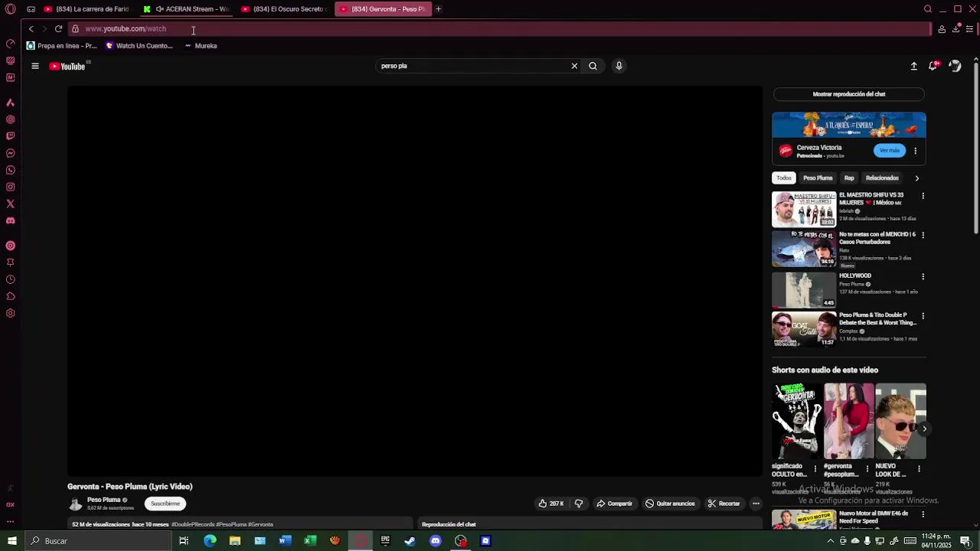
Task: Start voice search with the microphone icon
Action: click(x=619, y=66)
